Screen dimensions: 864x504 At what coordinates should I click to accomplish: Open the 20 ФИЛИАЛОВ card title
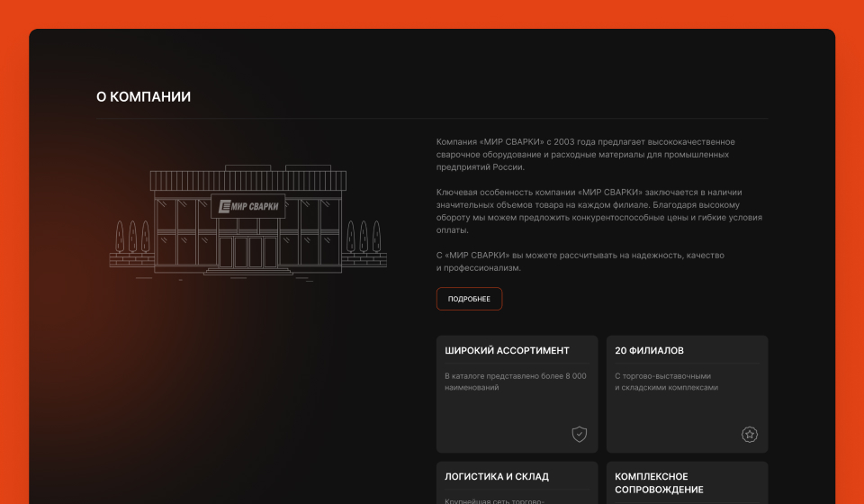(x=649, y=351)
